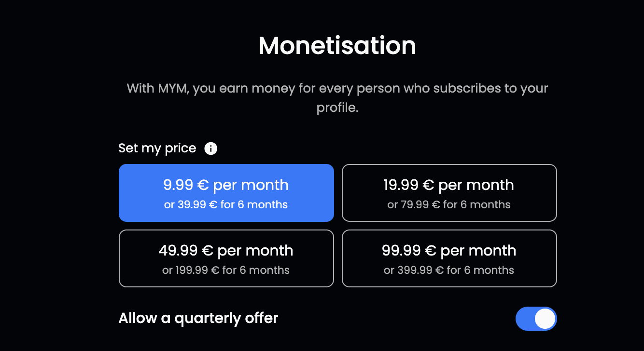Disable the quarterly offer toggle
The height and width of the screenshot is (351, 644).
[536, 319]
